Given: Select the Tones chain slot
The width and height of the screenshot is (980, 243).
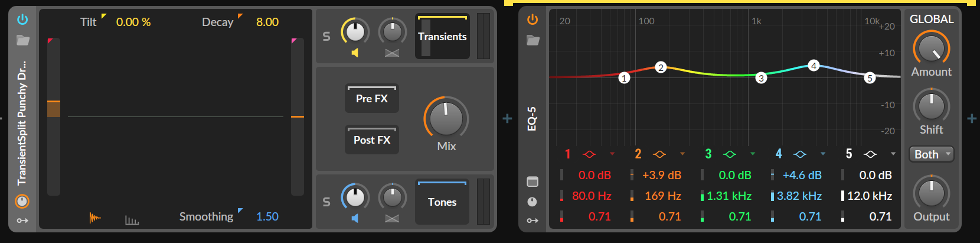Looking at the screenshot, I should (442, 202).
